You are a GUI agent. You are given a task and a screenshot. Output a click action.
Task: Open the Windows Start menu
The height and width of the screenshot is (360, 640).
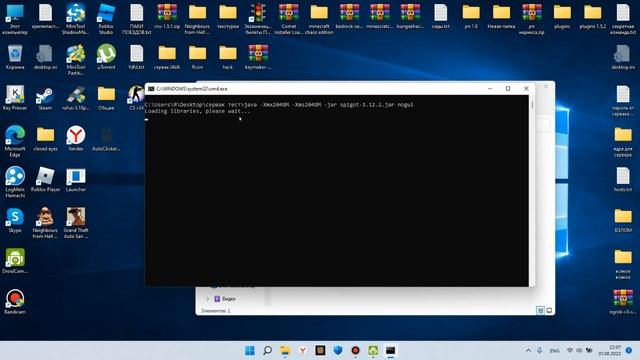pyautogui.click(x=250, y=350)
